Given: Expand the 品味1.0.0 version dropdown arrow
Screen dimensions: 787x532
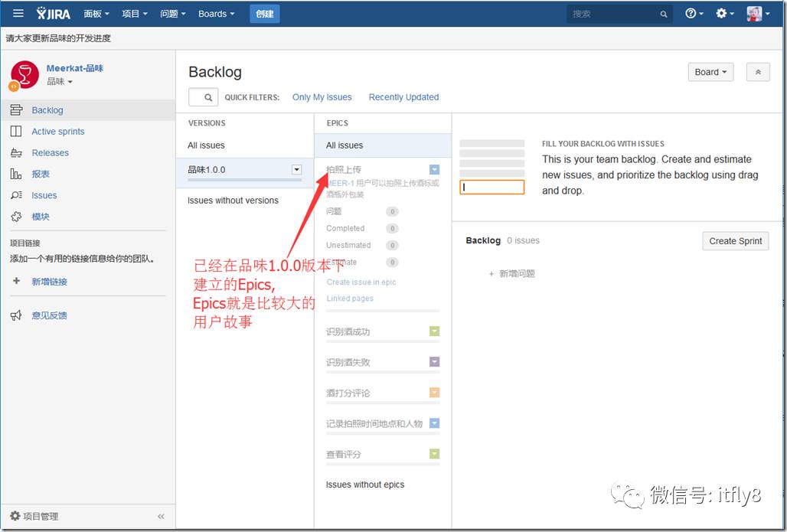Looking at the screenshot, I should coord(296,170).
